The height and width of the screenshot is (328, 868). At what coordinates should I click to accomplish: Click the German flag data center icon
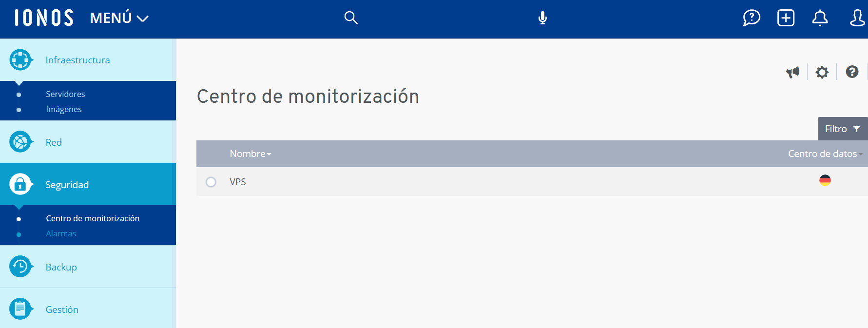825,180
